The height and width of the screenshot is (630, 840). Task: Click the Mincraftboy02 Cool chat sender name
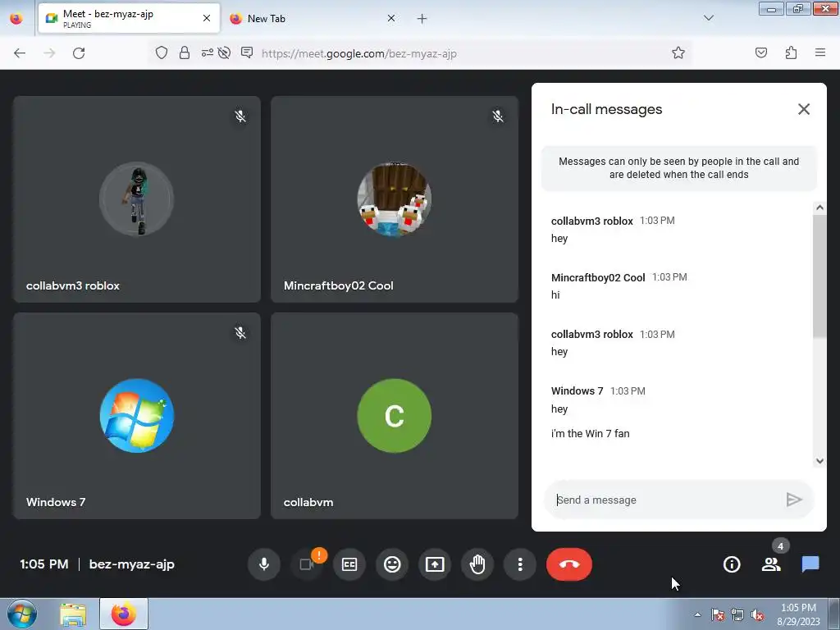598,277
